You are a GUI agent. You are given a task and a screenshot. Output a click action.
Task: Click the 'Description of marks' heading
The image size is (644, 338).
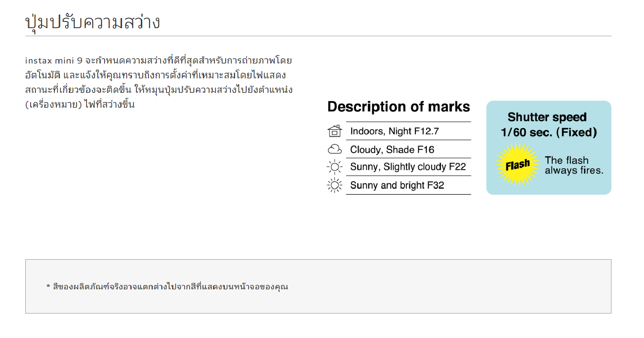coord(399,107)
